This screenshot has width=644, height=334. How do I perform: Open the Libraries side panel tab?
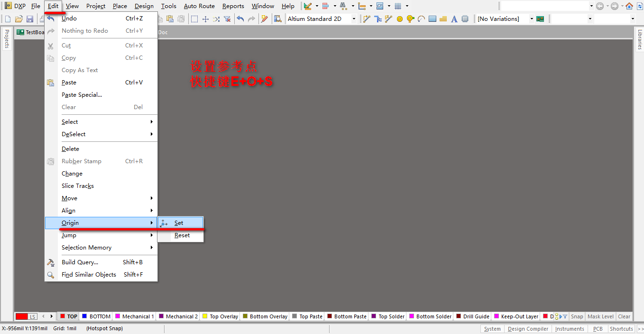point(639,39)
